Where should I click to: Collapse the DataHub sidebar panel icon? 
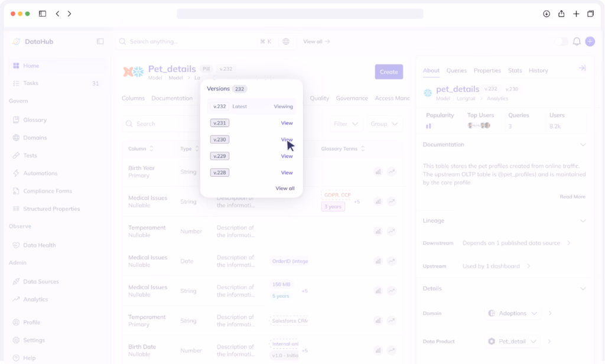[100, 41]
